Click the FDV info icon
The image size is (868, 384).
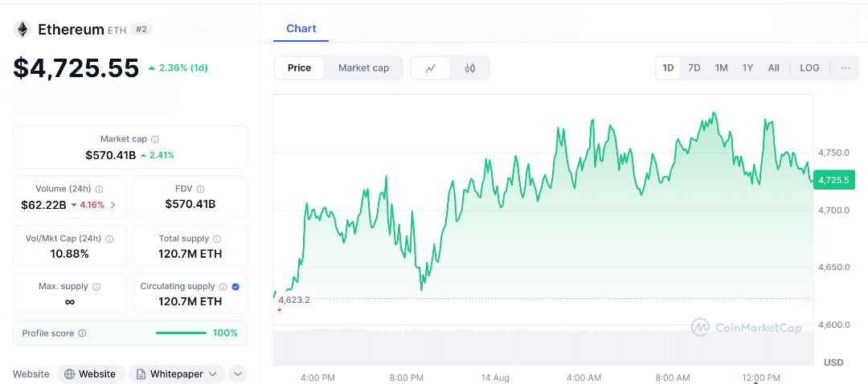(200, 189)
